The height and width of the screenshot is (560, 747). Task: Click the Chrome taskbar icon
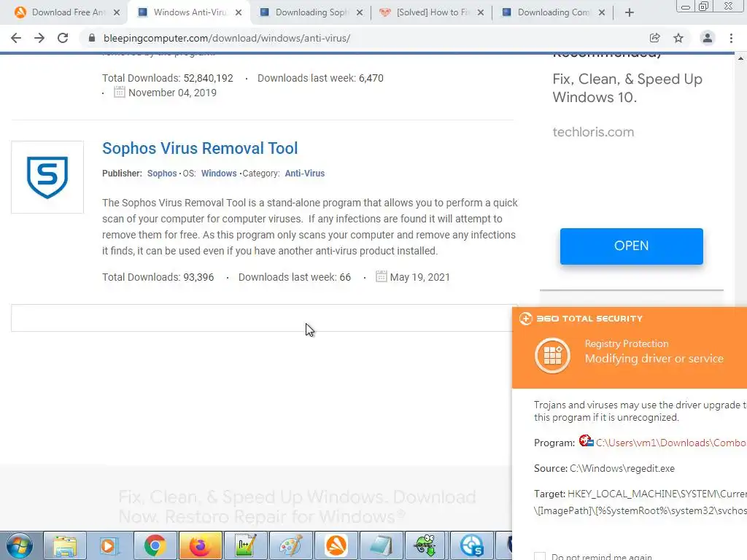tap(155, 545)
